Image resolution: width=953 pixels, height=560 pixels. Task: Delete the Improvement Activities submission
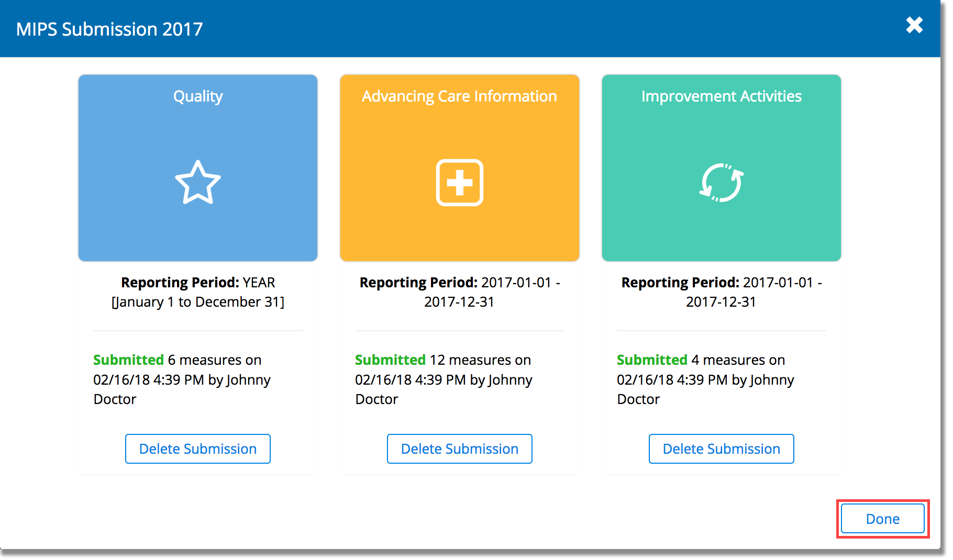click(721, 449)
